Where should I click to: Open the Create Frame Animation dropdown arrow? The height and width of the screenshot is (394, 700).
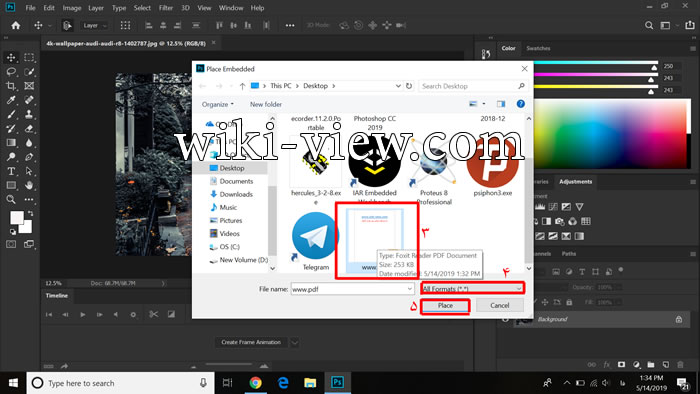(x=295, y=343)
